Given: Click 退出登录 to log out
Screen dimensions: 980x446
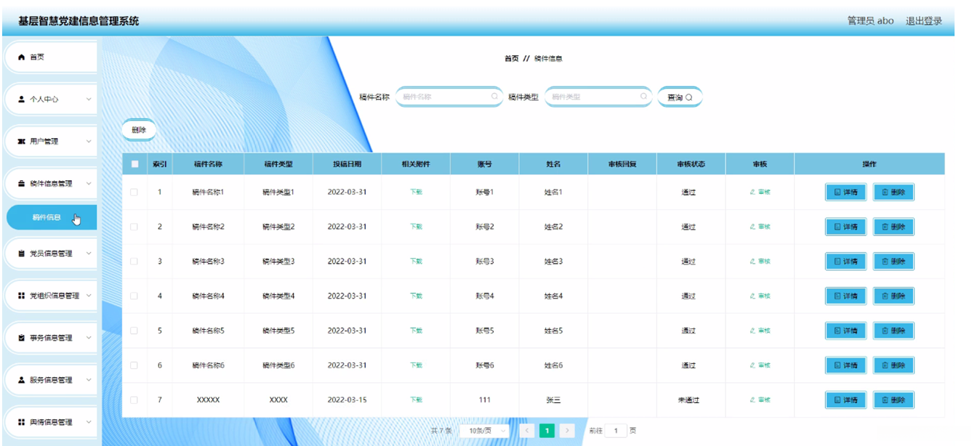Looking at the screenshot, I should coord(923,21).
